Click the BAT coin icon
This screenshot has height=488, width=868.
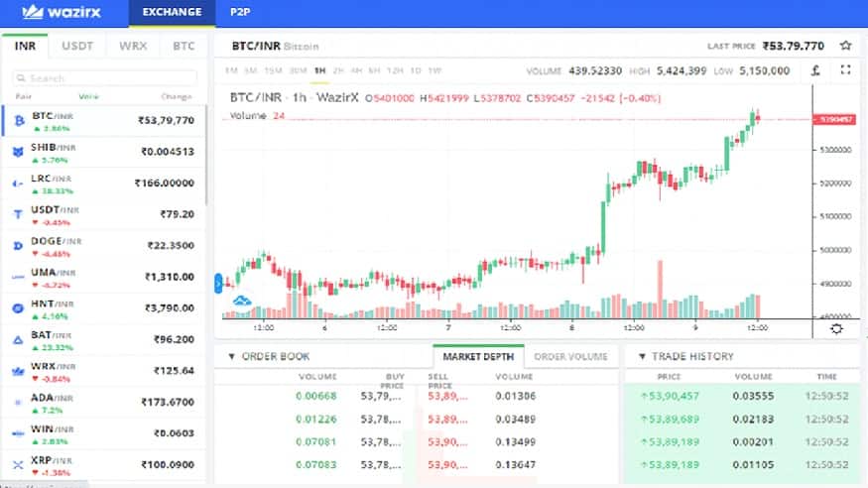point(18,340)
